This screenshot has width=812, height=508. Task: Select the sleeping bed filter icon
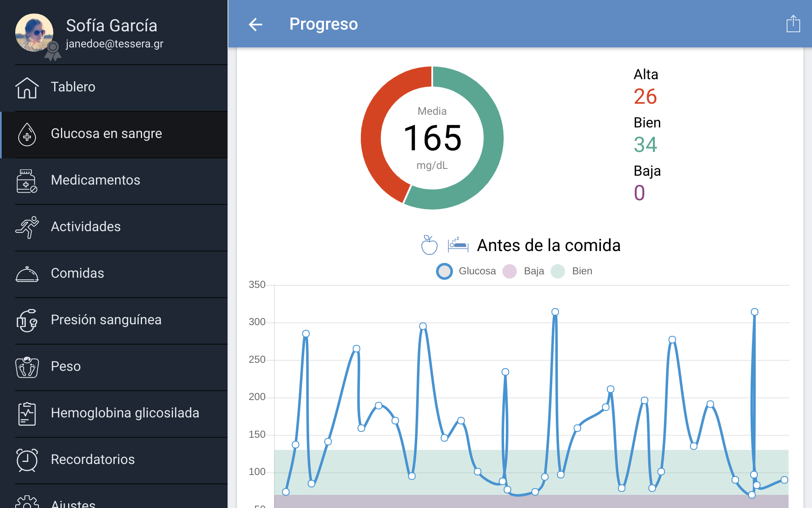click(458, 245)
